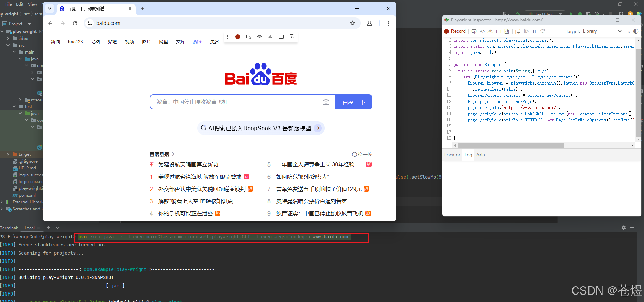Open hot search 雷军免费送五千顶的帽子价值129元
Image resolution: width=644 pixels, height=302 pixels.
(319, 189)
